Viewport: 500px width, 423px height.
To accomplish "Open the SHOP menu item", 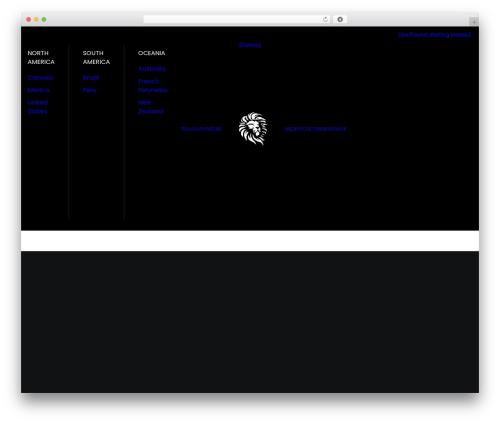I will tap(341, 129).
